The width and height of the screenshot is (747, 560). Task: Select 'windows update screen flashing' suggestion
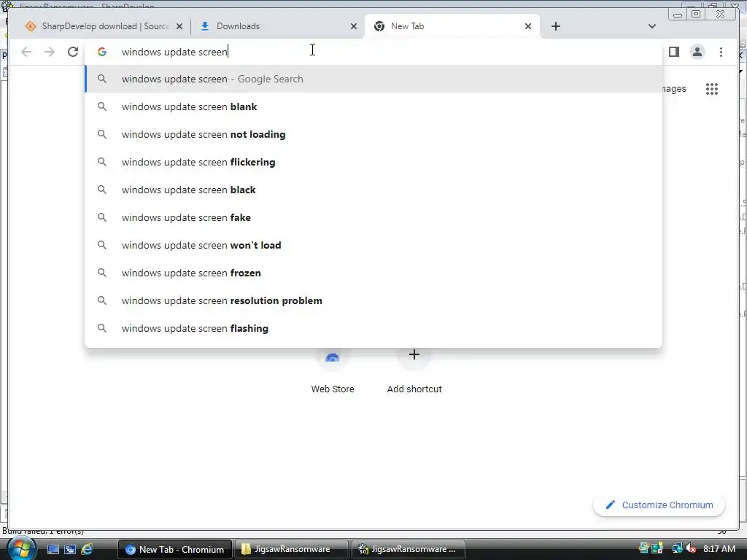click(373, 328)
